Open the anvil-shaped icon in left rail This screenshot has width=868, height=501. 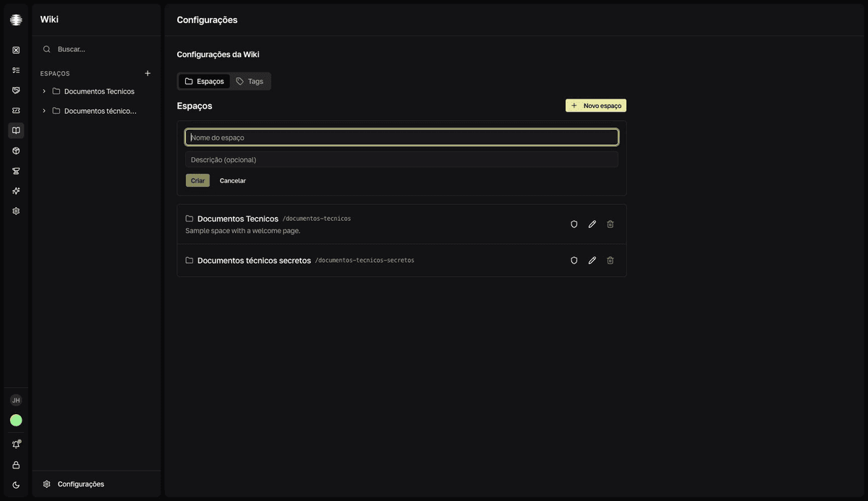[16, 171]
